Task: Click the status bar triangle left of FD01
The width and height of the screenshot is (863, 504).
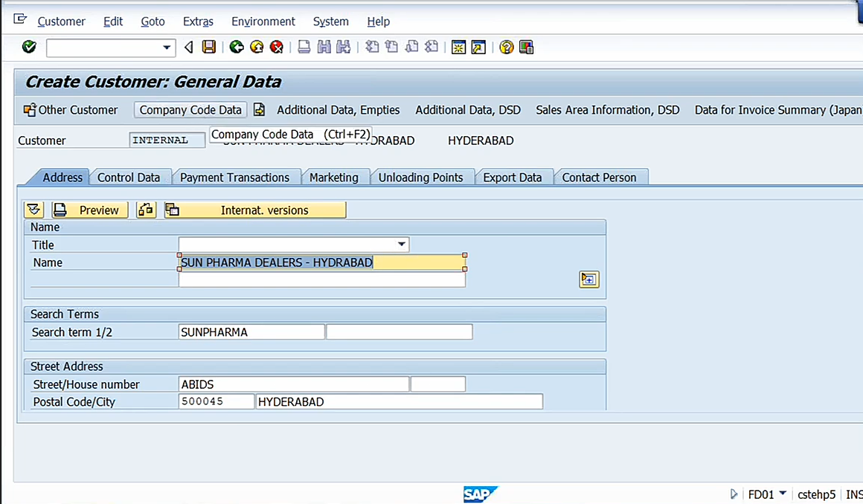Action: point(734,494)
